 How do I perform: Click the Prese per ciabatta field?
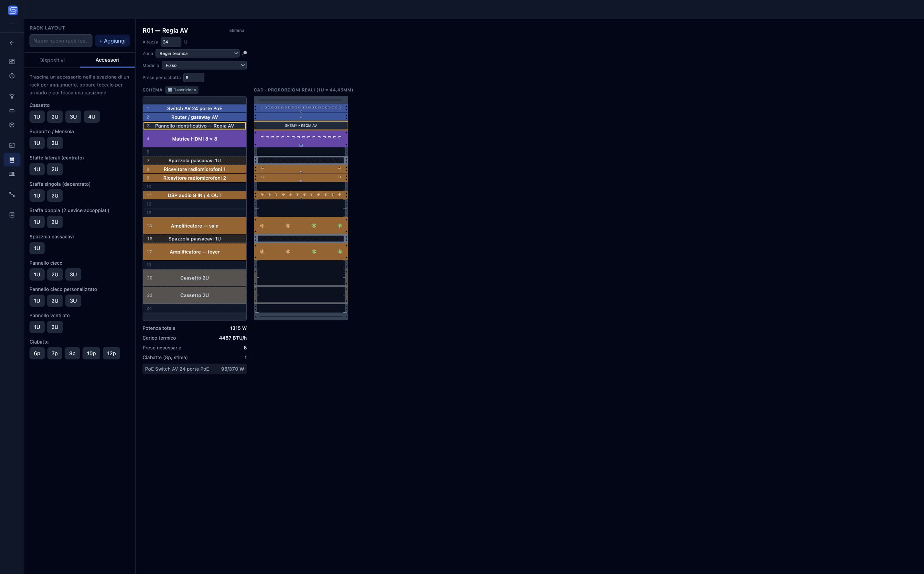coord(193,77)
